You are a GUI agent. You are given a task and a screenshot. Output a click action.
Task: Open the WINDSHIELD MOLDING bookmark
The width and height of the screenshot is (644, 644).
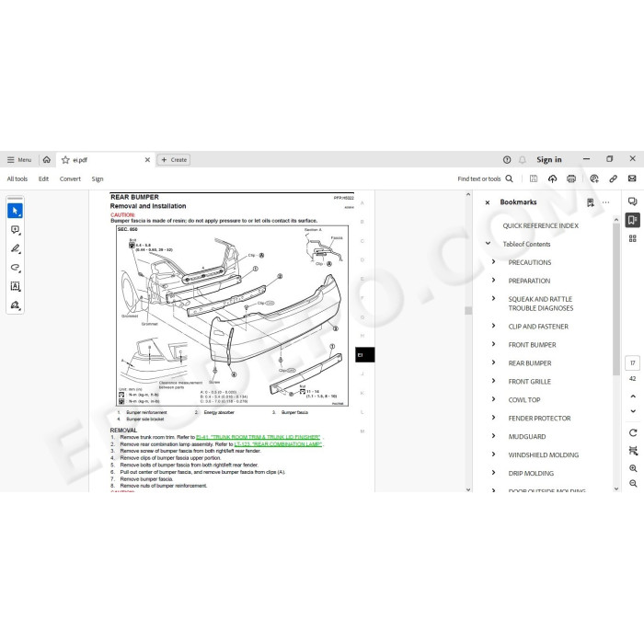coord(544,455)
